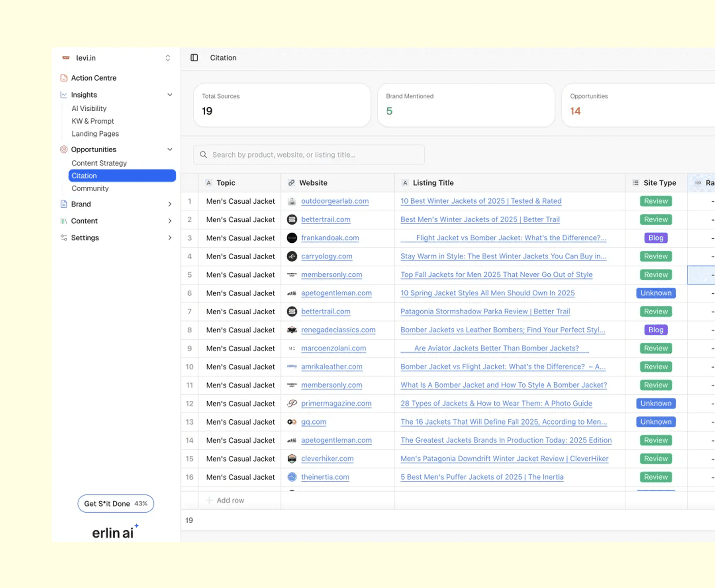
Task: Open the AI Visibility page
Action: (x=89, y=109)
